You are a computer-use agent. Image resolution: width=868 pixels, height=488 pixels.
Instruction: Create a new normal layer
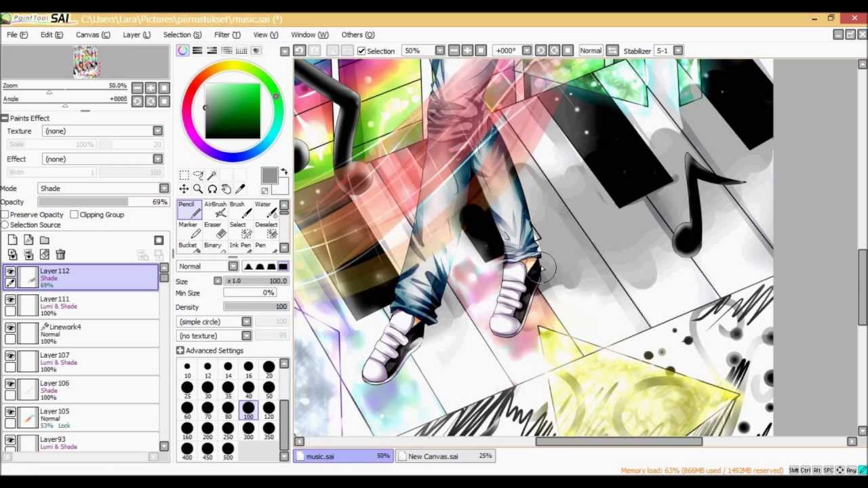click(x=12, y=240)
